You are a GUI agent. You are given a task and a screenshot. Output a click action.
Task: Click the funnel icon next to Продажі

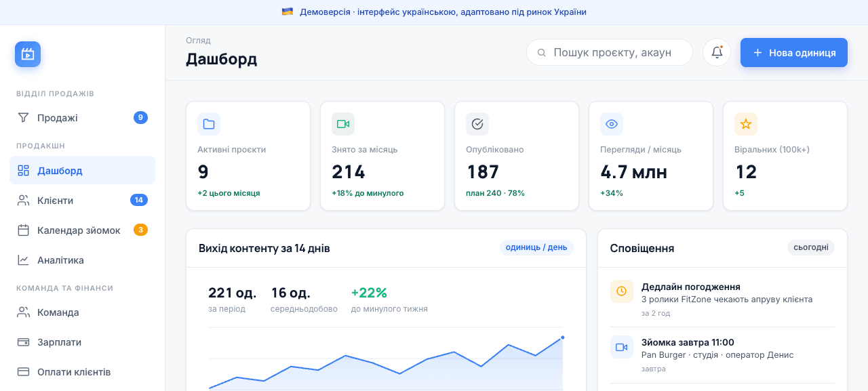(x=23, y=118)
